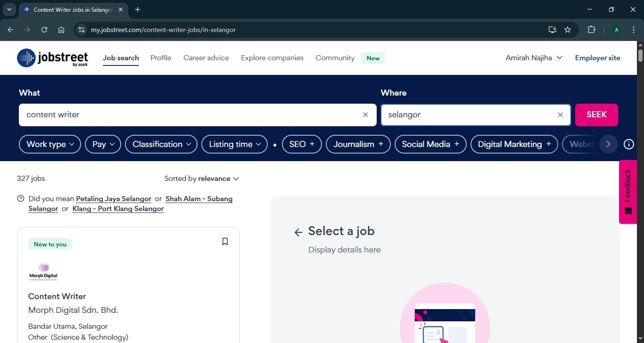Viewport: 644px width, 343px height.
Task: Add the SEO filter chip
Action: (301, 144)
